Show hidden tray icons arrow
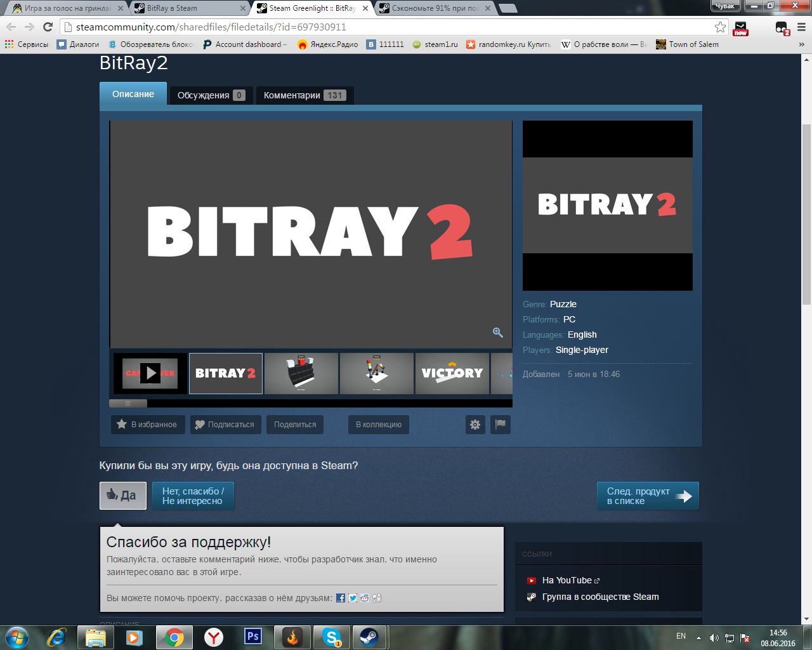The image size is (812, 650). (698, 638)
